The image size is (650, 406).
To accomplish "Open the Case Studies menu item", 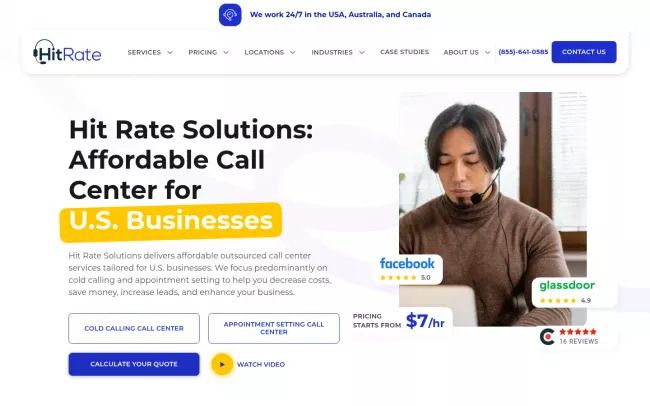I will pyautogui.click(x=405, y=52).
